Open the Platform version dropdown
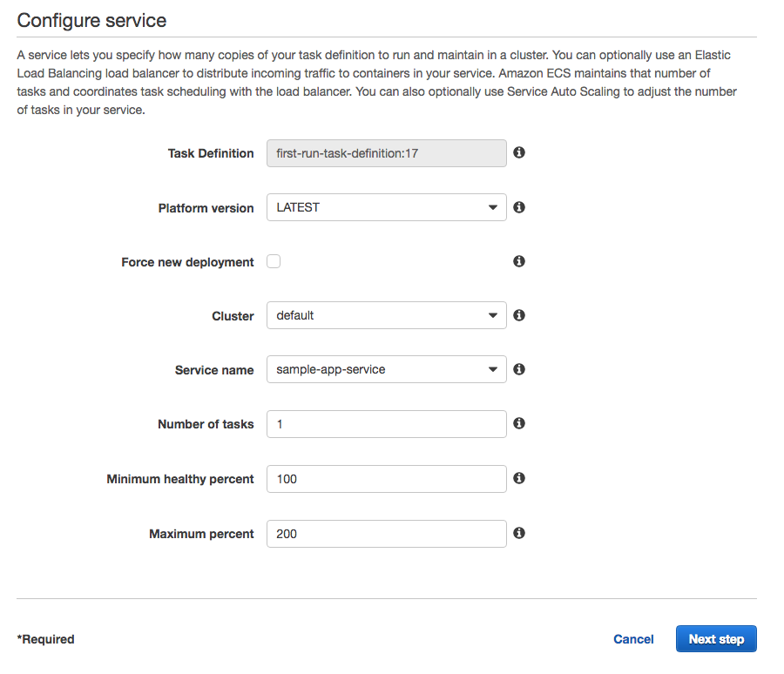Viewport: 784px width, 674px height. (x=386, y=207)
